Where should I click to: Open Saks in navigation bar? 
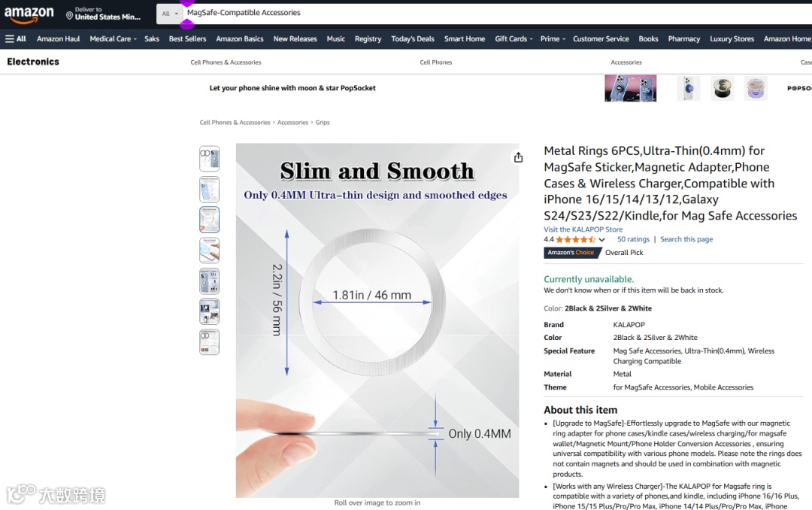pyautogui.click(x=152, y=39)
